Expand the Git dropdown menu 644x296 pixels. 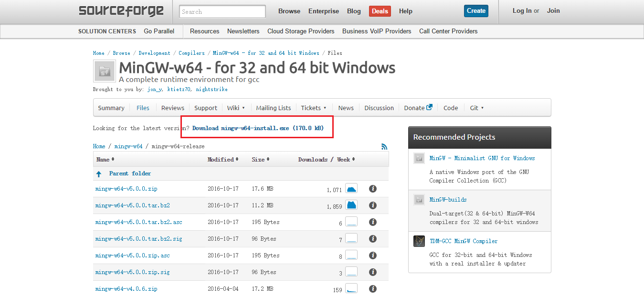pyautogui.click(x=476, y=108)
